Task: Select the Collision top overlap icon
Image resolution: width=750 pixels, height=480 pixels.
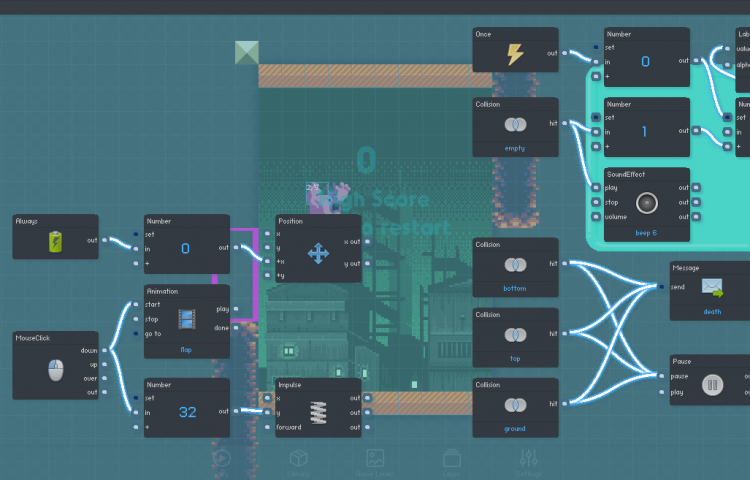Action: (515, 335)
